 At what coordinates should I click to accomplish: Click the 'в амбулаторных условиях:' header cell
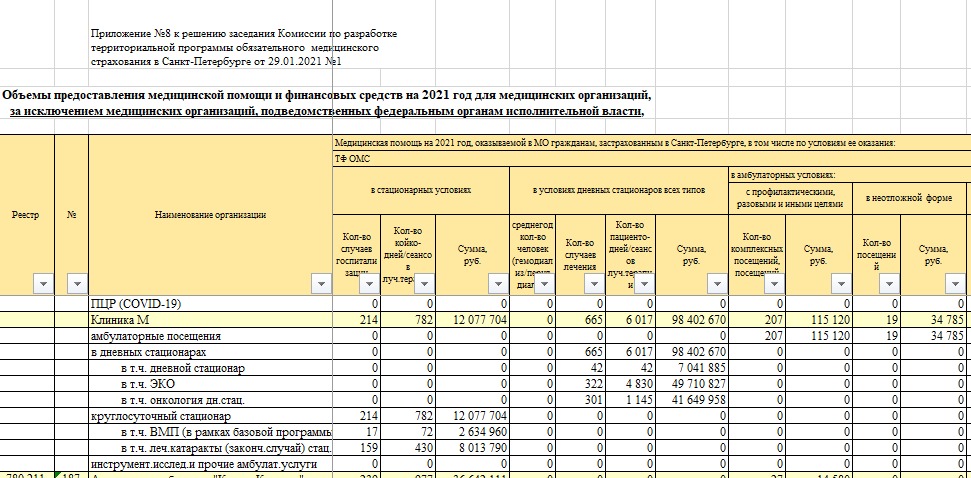(850, 175)
